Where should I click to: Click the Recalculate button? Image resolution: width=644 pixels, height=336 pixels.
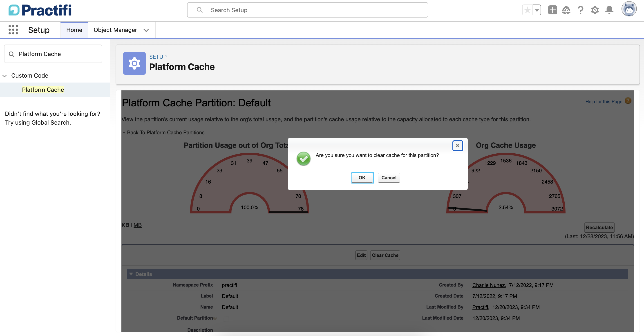click(x=599, y=228)
